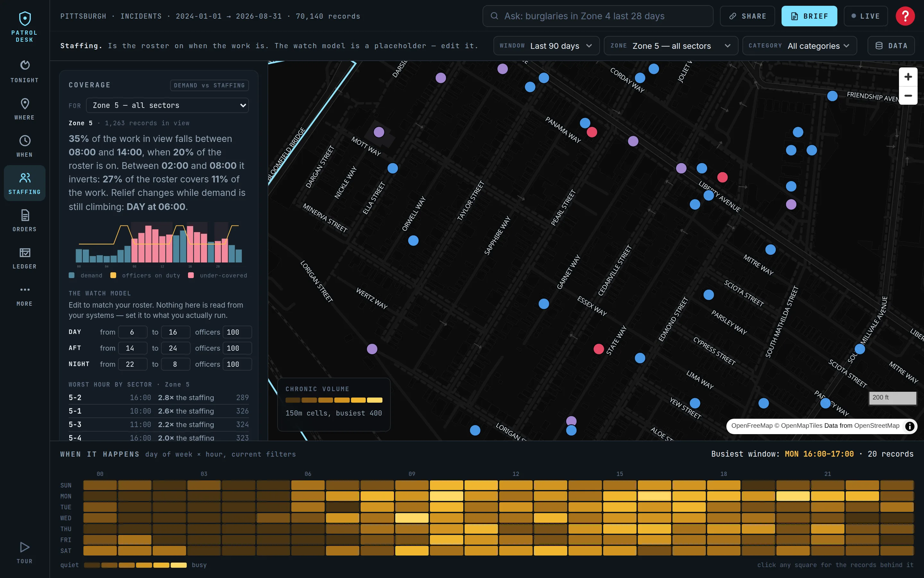
Task: Toggle the LIVE mode button
Action: 866,16
